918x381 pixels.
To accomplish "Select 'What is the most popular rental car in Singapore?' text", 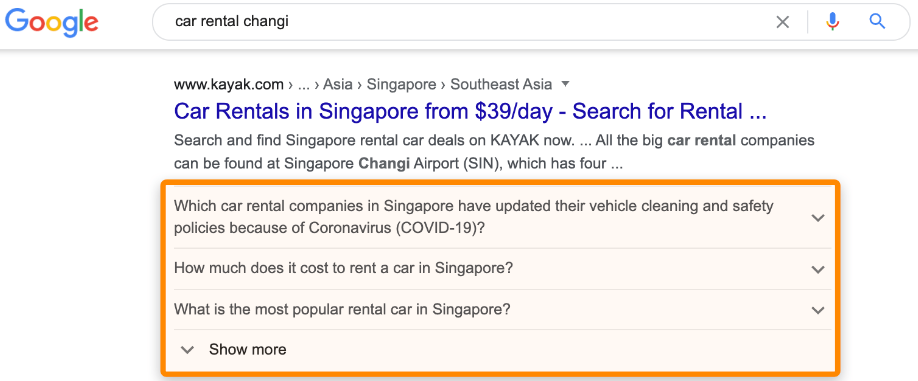I will (x=342, y=309).
